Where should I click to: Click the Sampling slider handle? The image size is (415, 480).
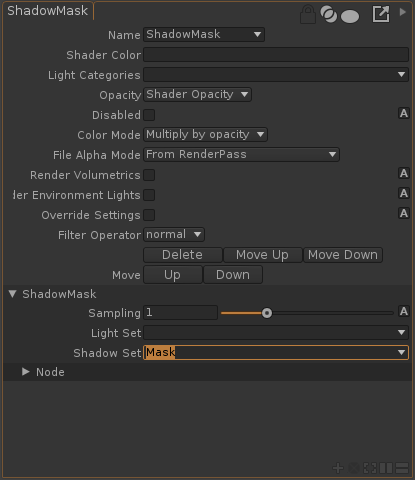[267, 313]
